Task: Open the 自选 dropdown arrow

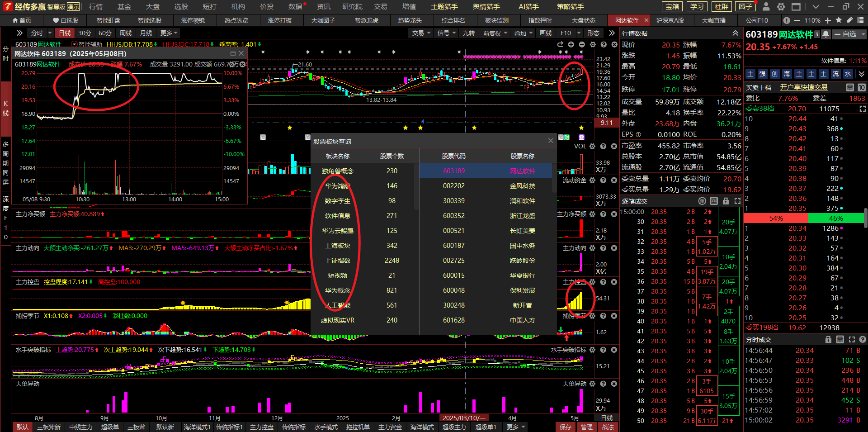Action: (x=863, y=34)
